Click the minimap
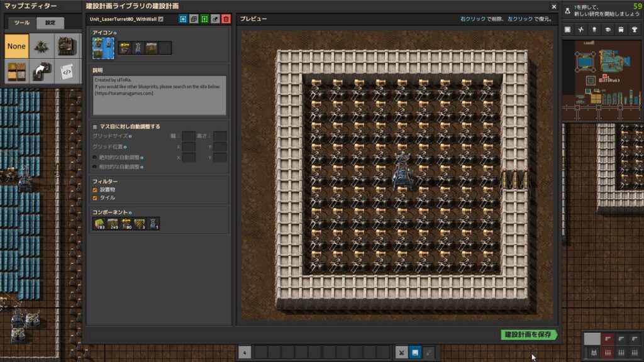 (602, 80)
